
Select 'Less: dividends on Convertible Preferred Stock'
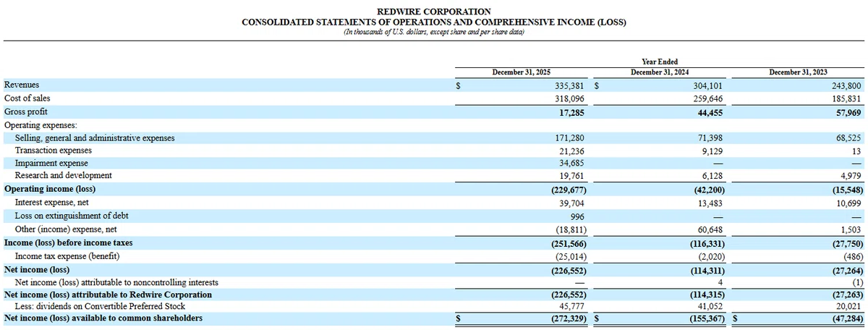click(98, 307)
